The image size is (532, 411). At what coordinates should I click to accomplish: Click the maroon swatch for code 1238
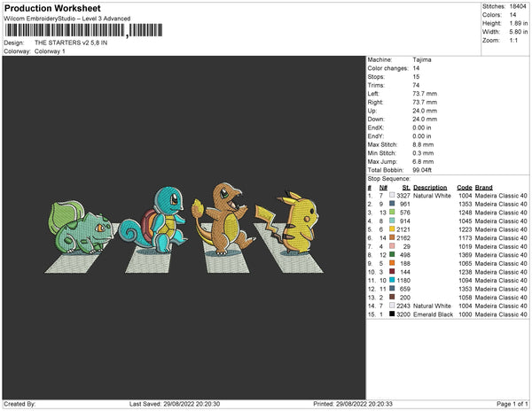(x=392, y=271)
